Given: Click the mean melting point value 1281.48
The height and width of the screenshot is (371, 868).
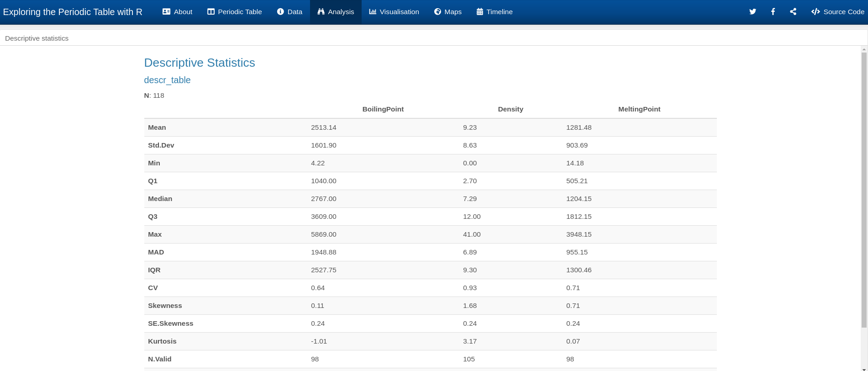Looking at the screenshot, I should click(x=579, y=127).
